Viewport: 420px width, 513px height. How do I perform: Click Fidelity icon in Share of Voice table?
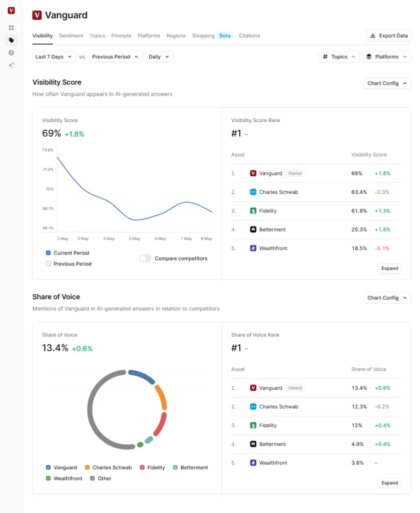coord(253,425)
